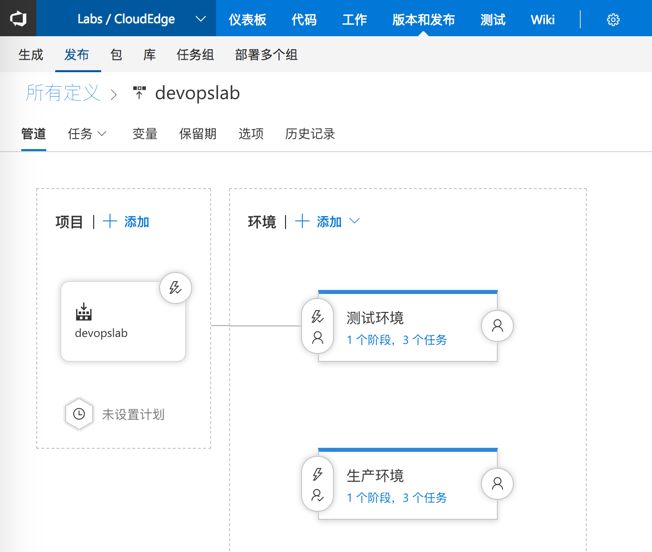Select the 保留期 tab
The width and height of the screenshot is (652, 552).
pyautogui.click(x=198, y=133)
